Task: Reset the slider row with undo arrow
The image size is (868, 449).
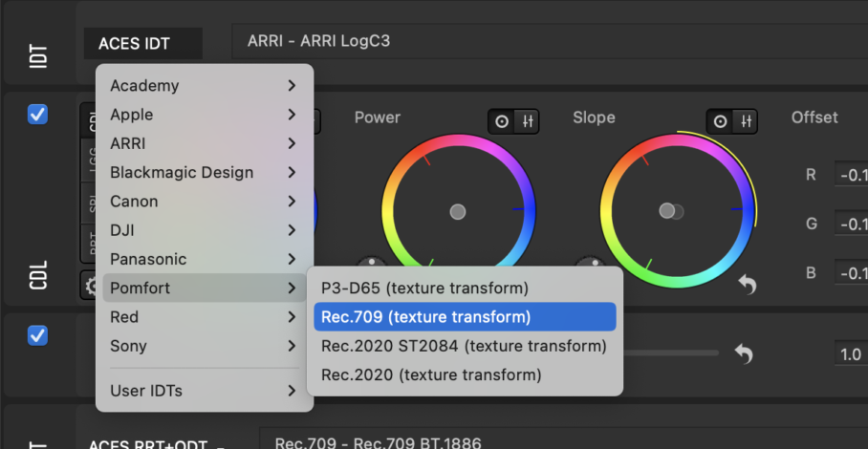Action: [x=744, y=353]
